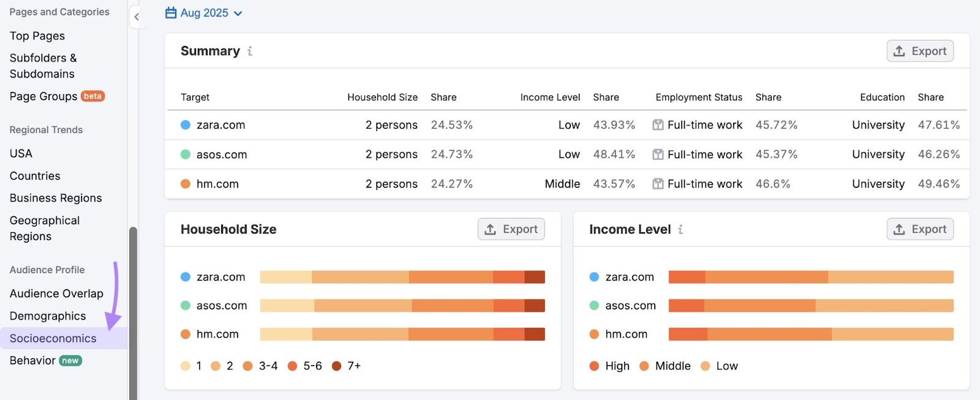980x400 pixels.
Task: Toggle the 3-4 persons legend item
Action: pyautogui.click(x=260, y=366)
